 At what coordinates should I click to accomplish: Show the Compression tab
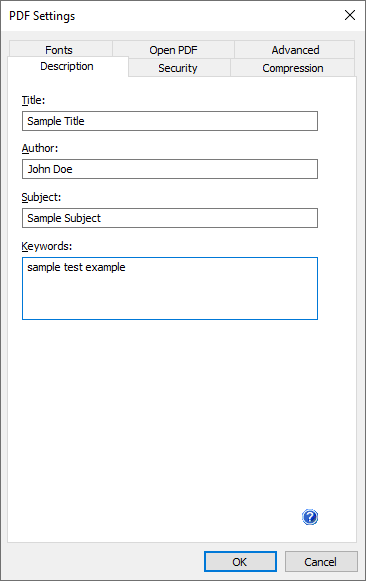[293, 68]
